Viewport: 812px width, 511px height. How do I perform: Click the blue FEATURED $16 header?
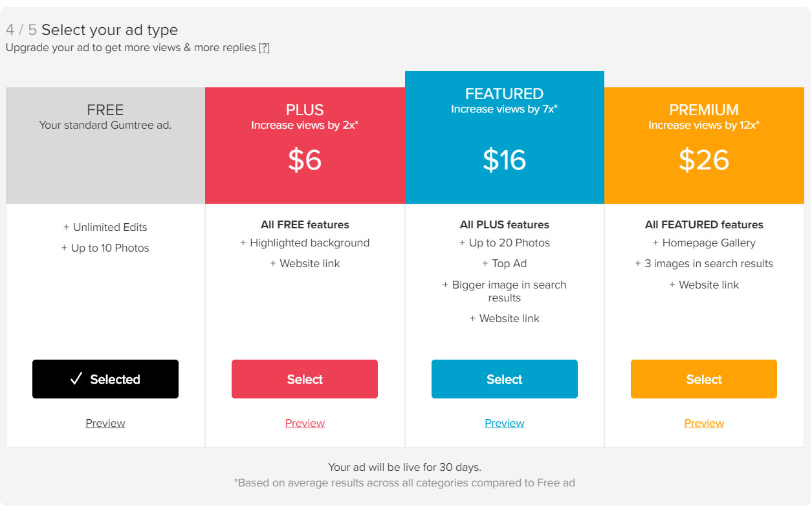point(505,137)
